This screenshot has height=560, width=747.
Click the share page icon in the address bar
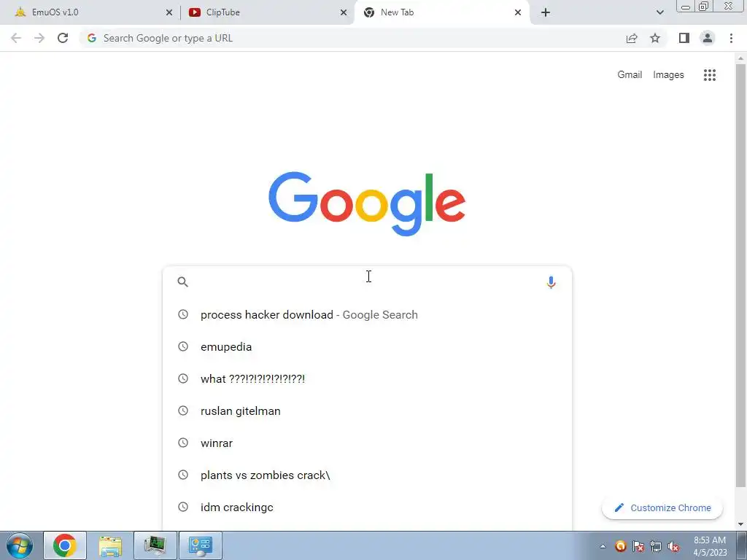tap(632, 38)
